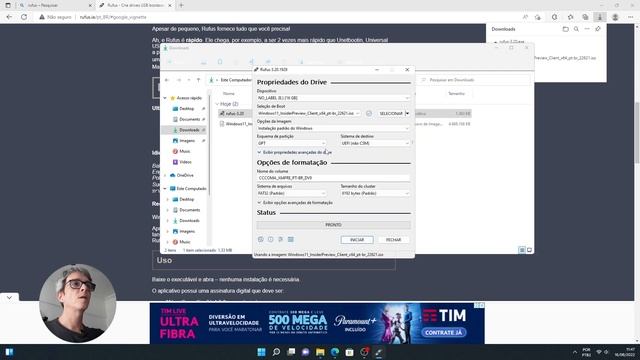Select Imagens under Acesso rápido in Explorer
640x360 pixels.
187,140
